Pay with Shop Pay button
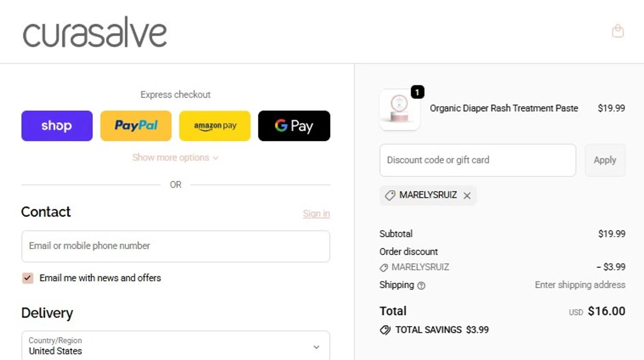Viewport: 644px width, 360px height. point(57,126)
